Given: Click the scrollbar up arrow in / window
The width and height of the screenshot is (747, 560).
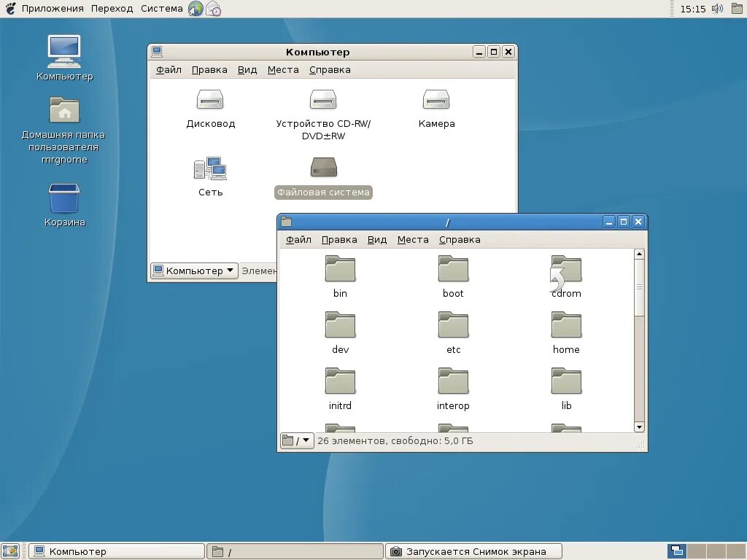Looking at the screenshot, I should click(x=639, y=254).
